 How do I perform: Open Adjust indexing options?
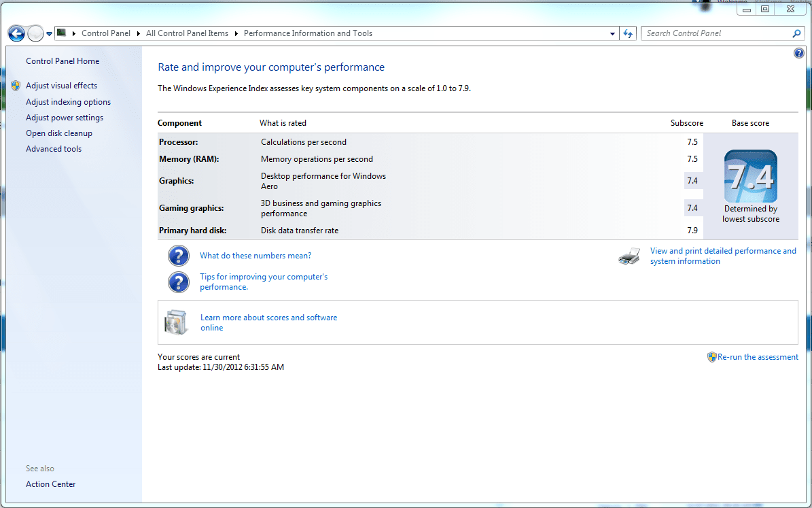[69, 102]
